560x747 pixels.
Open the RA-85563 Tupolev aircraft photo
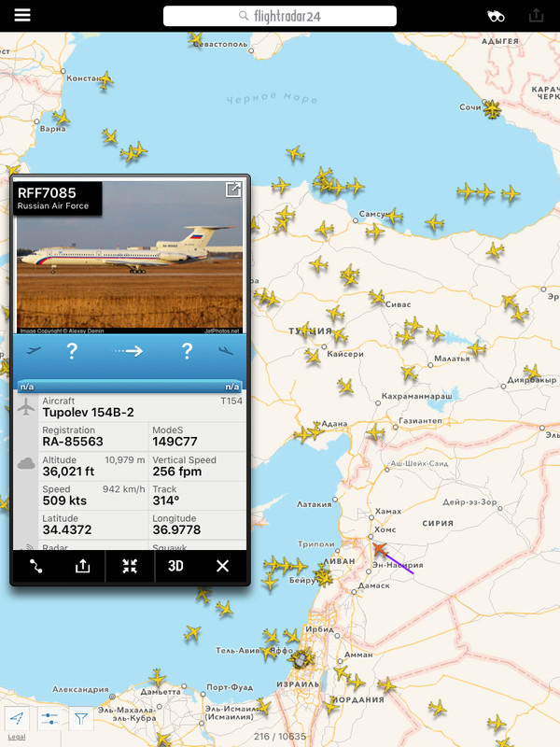pyautogui.click(x=130, y=258)
